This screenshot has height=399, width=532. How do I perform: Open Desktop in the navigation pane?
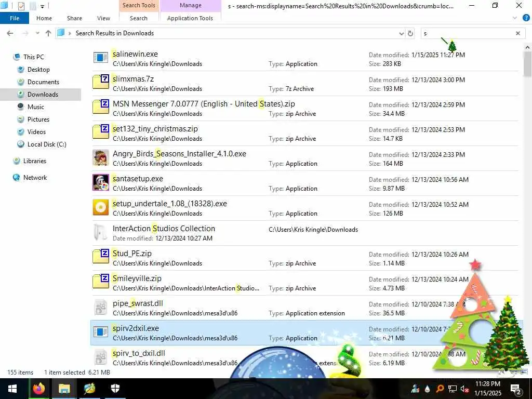tap(38, 70)
